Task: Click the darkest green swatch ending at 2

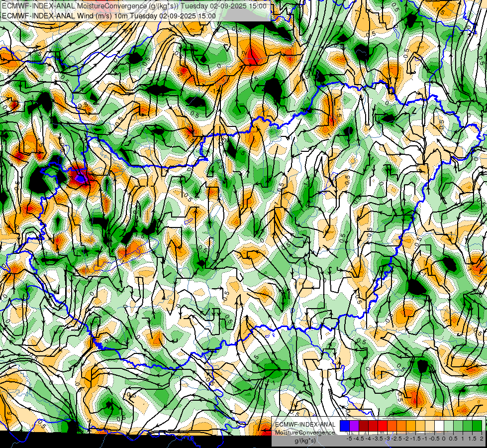Action: click(x=477, y=426)
